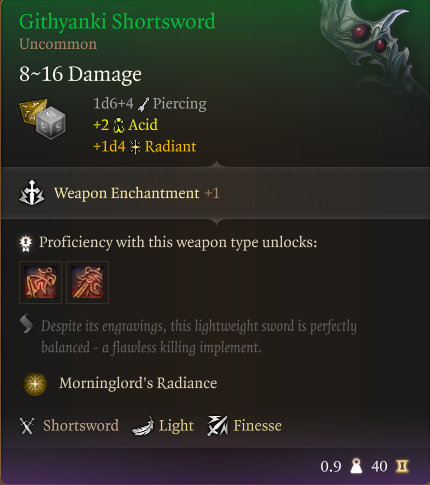Click the damage dice icon
This screenshot has height=485, width=430.
point(42,118)
